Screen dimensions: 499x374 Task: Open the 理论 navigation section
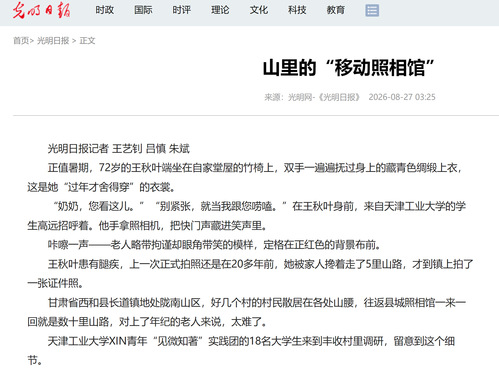pyautogui.click(x=220, y=10)
